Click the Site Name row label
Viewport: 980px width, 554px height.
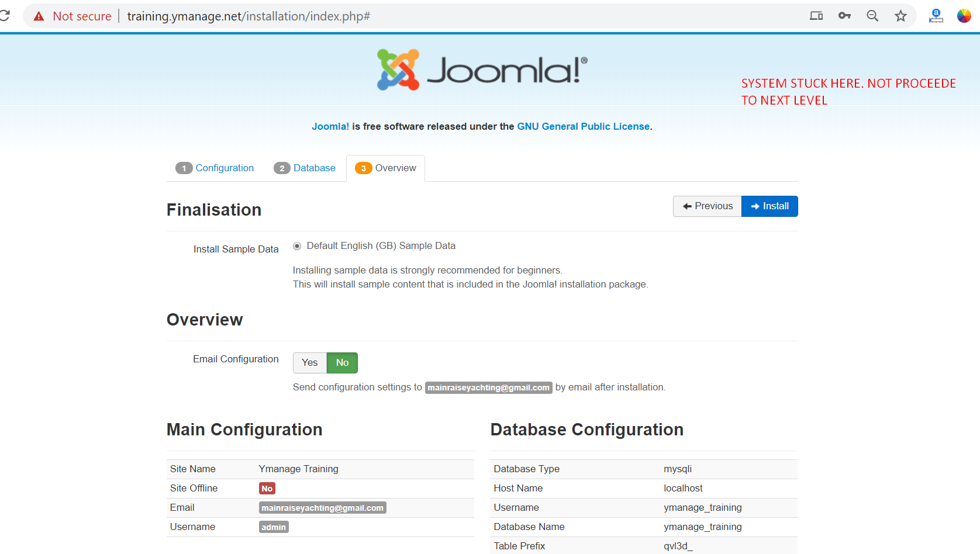coord(193,469)
